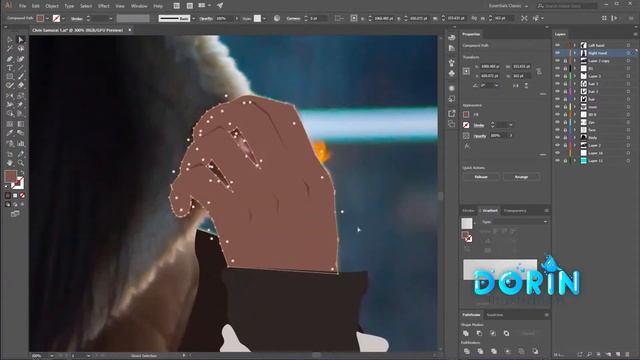
Task: Pick the Rotate tool
Action: pos(10,96)
